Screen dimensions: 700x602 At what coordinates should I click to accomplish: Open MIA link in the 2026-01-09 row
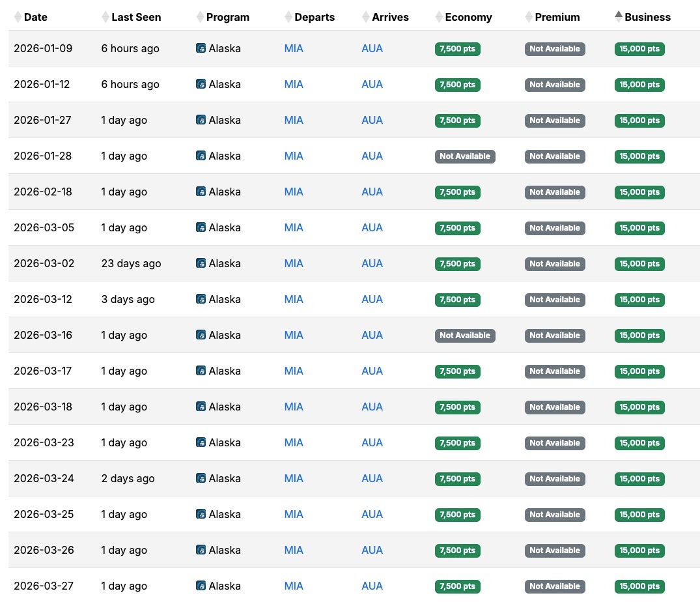click(x=294, y=48)
